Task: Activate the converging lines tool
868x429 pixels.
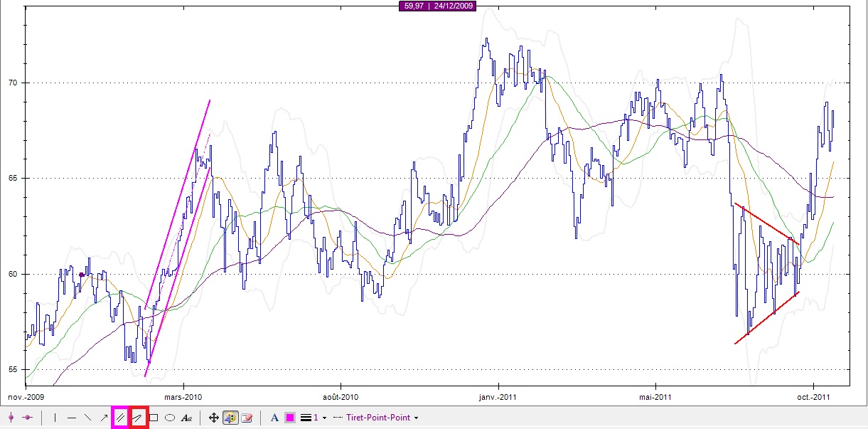Action: pos(137,418)
